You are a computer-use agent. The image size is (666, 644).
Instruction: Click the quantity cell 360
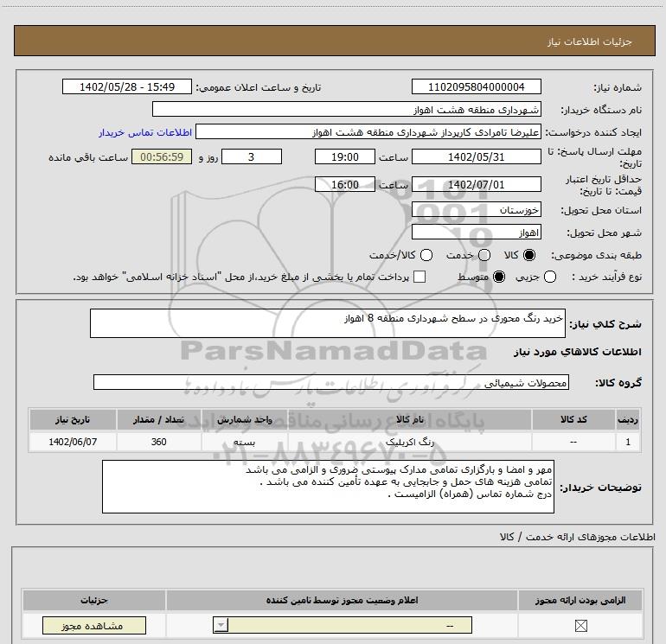[159, 442]
